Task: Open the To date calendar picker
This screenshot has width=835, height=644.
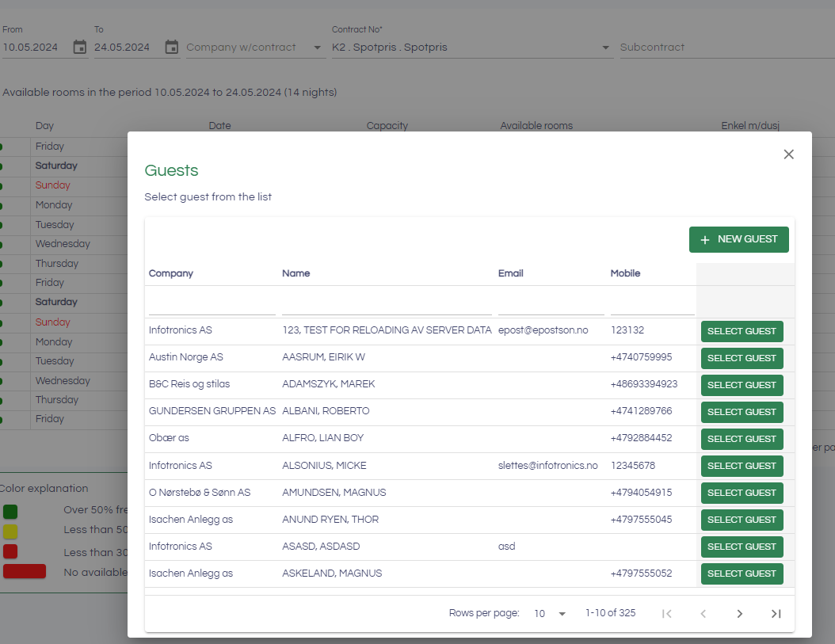Action: 172,48
